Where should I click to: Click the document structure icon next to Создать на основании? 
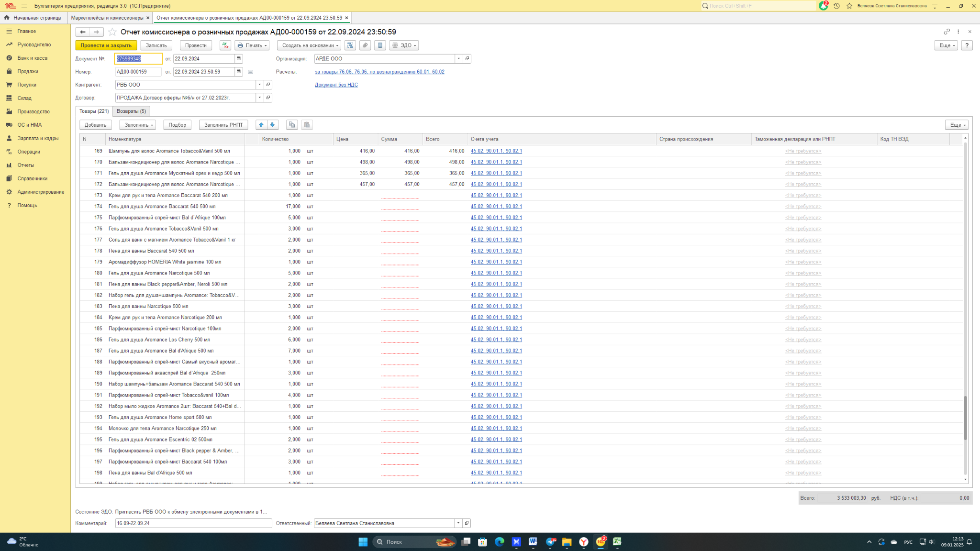pyautogui.click(x=350, y=45)
